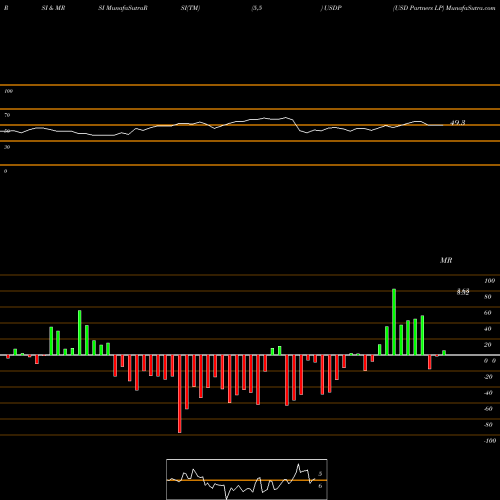The width and height of the screenshot is (500, 500).
Task: Click the MR axis label 40
Action: coord(488,329)
